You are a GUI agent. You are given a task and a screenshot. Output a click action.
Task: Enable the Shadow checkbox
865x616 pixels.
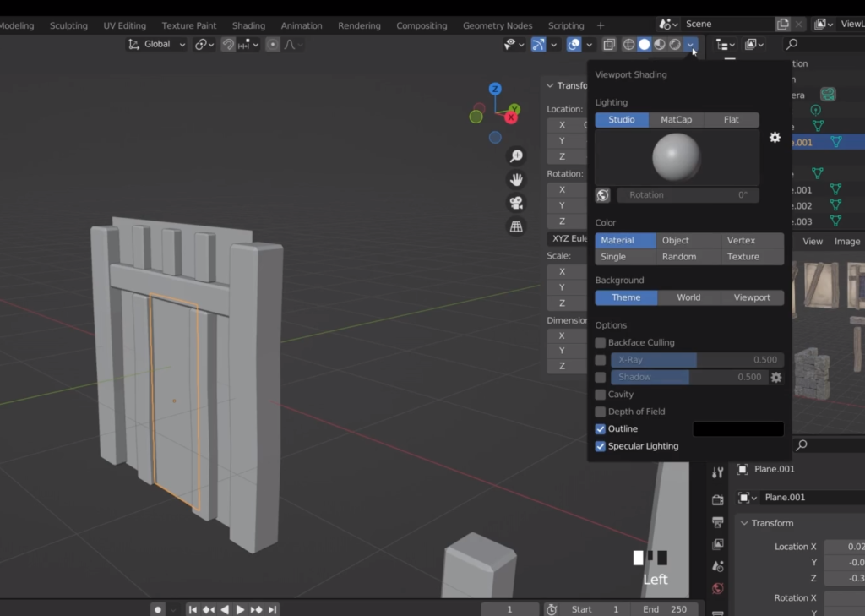pyautogui.click(x=601, y=377)
